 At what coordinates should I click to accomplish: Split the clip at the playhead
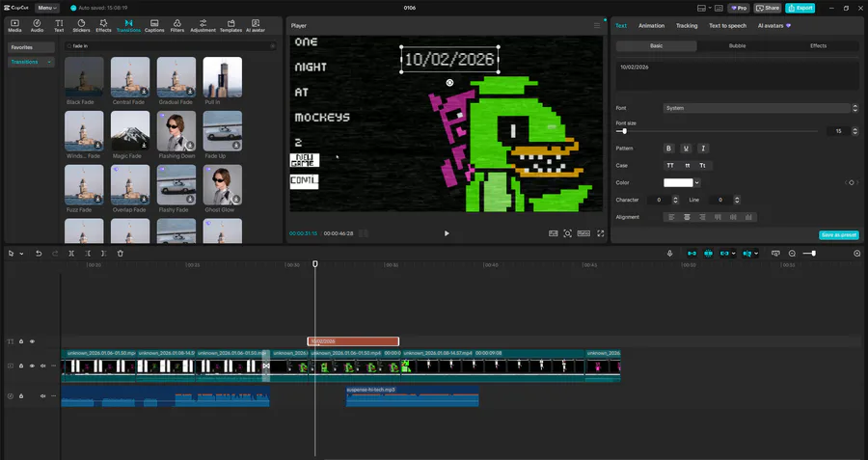pos(71,254)
